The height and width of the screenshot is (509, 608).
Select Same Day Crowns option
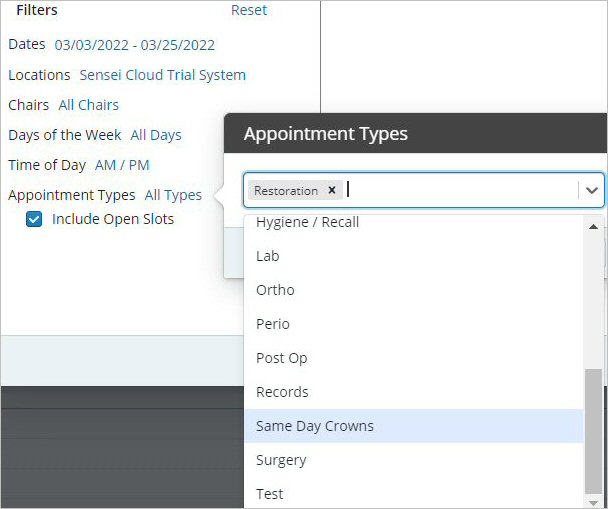[x=314, y=426]
